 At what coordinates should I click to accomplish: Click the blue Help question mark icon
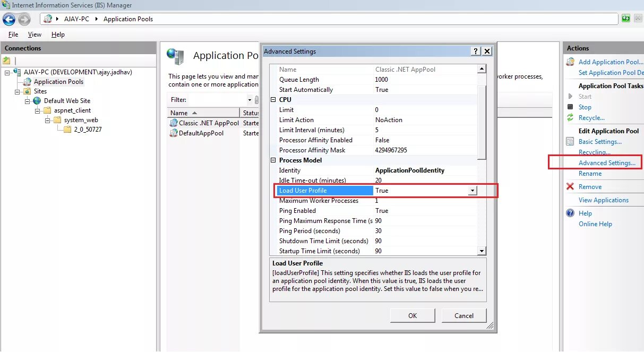[x=570, y=213]
